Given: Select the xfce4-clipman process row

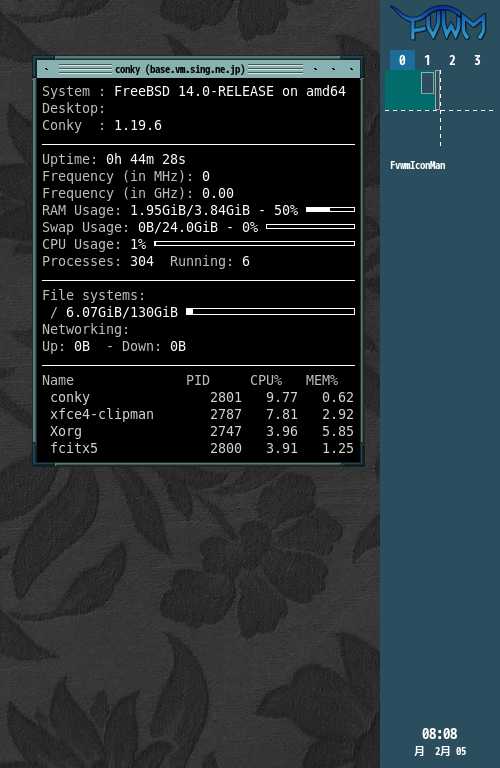Looking at the screenshot, I should point(202,414).
